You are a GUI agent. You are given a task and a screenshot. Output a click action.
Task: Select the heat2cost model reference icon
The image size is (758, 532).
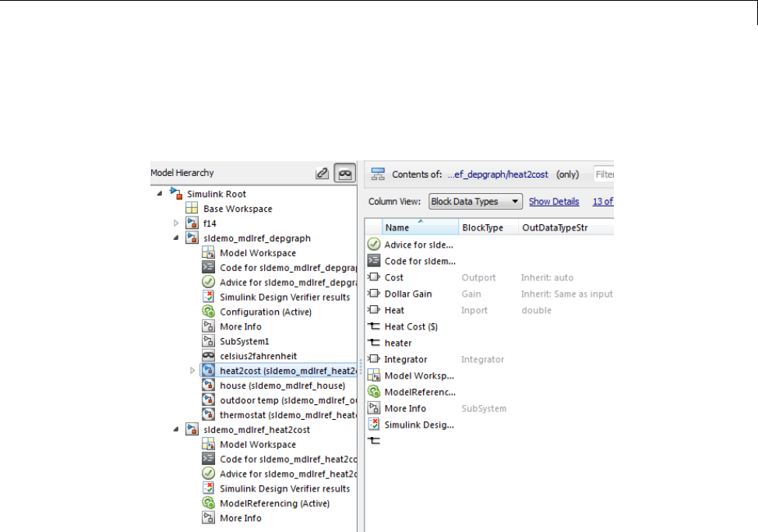(x=208, y=371)
